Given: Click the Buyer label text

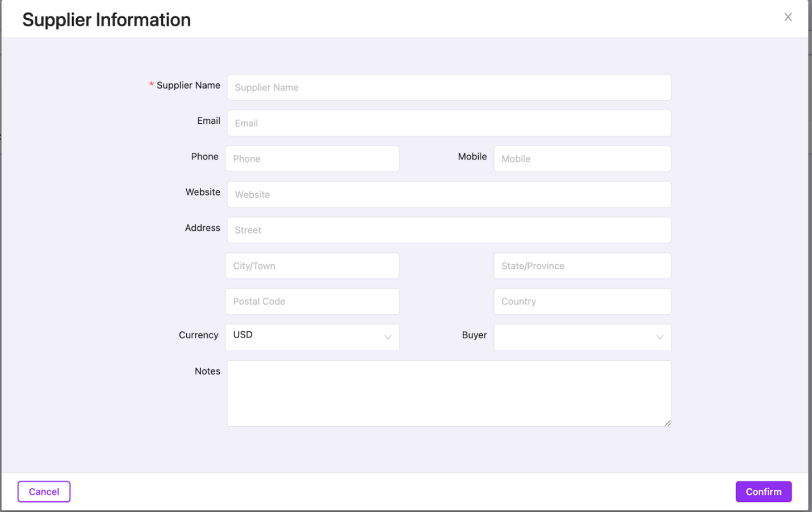Looking at the screenshot, I should coord(474,335).
